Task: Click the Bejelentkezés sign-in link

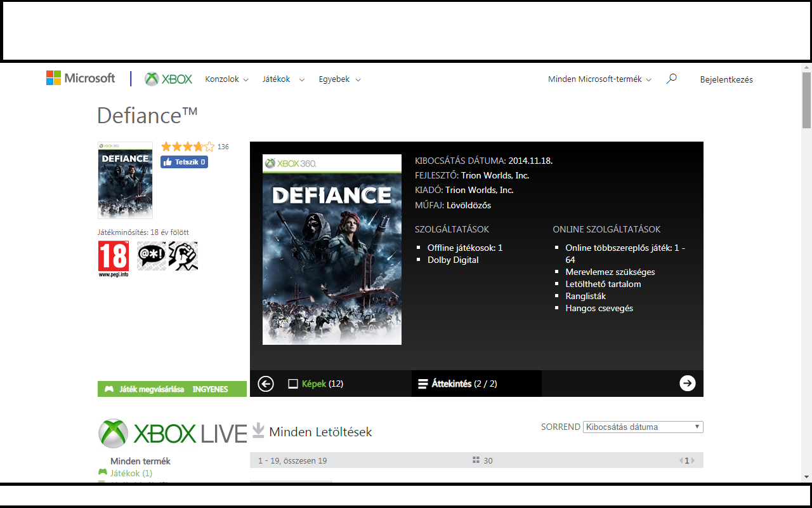Action: [x=726, y=79]
